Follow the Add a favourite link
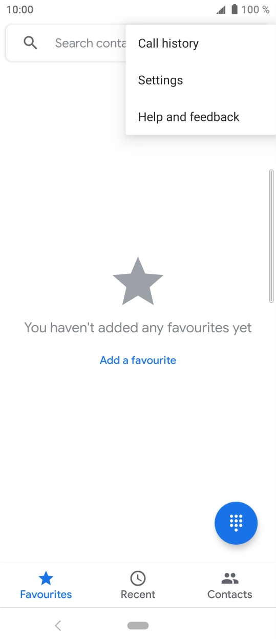276x644 pixels. point(138,360)
